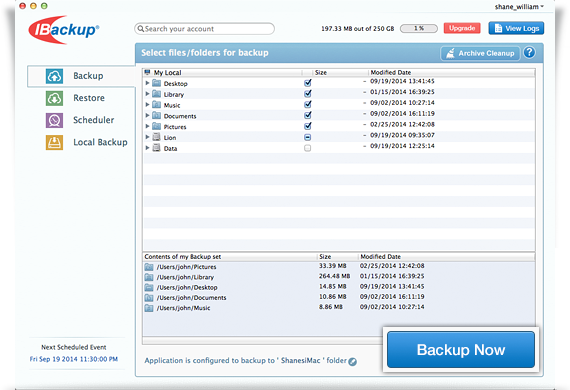Click the 1% storage usage bar
Image resolution: width=570 pixels, height=390 pixels.
click(419, 28)
